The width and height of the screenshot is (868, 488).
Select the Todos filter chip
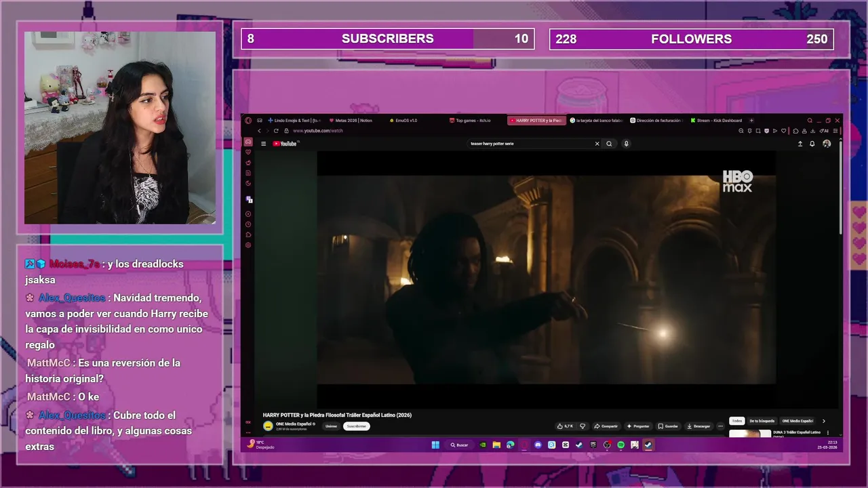tap(736, 421)
